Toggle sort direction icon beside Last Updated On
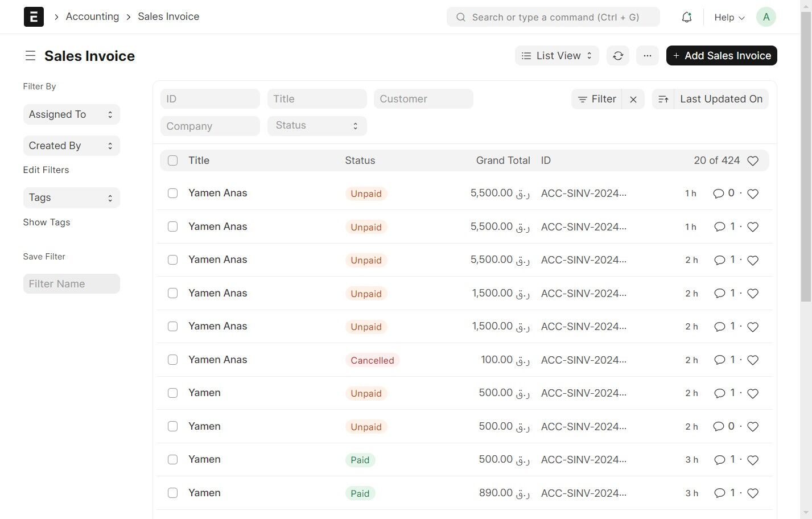This screenshot has height=519, width=812. pos(663,99)
